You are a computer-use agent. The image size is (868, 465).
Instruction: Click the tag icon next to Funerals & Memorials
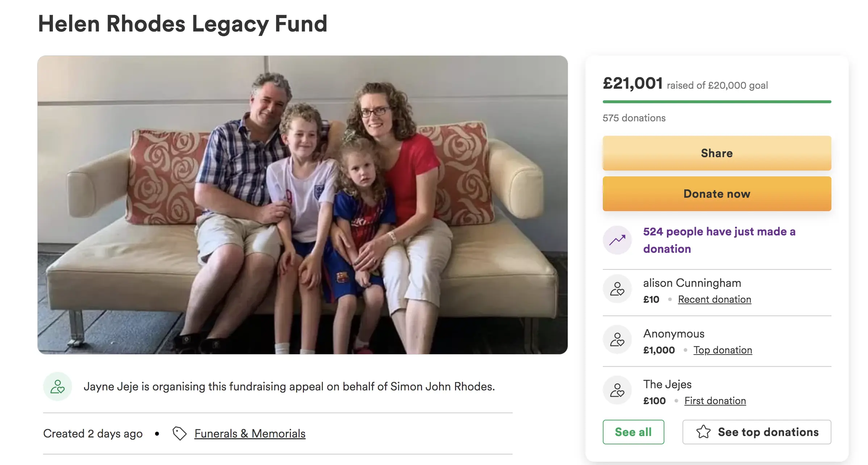(x=179, y=433)
